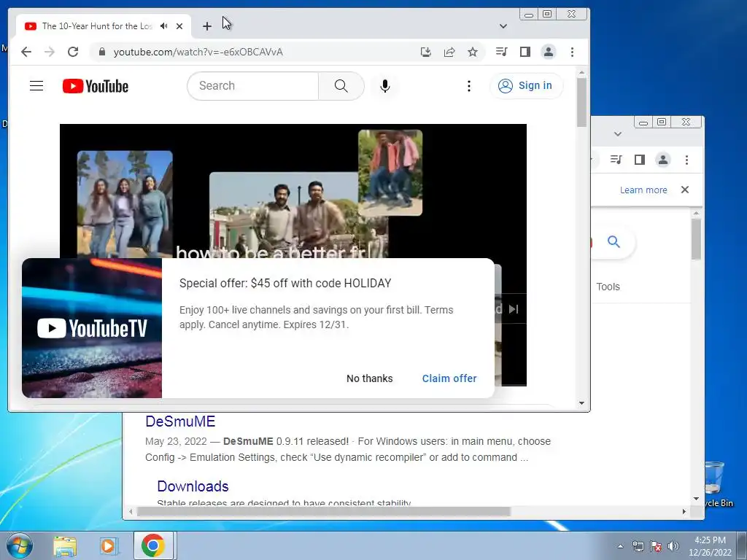Screen dimensions: 747x560
Task: Click the taskbar clock 4:25 PM
Action: 710,546
